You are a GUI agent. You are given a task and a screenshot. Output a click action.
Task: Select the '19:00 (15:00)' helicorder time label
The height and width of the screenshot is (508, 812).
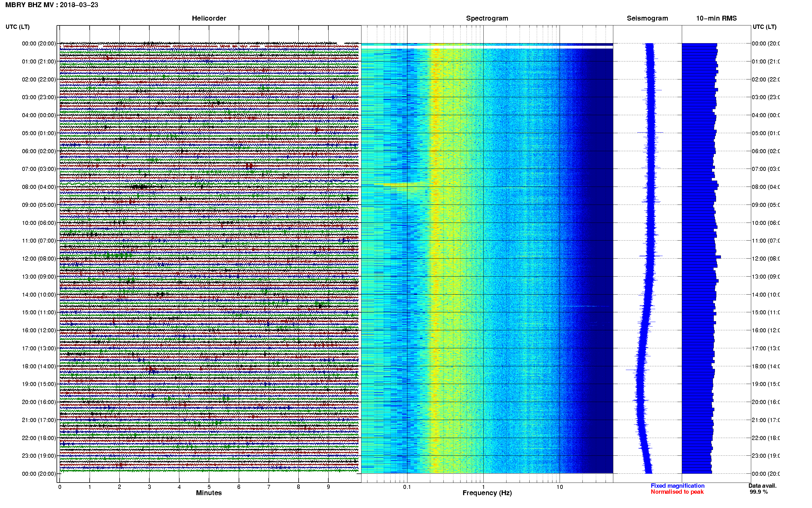click(39, 384)
